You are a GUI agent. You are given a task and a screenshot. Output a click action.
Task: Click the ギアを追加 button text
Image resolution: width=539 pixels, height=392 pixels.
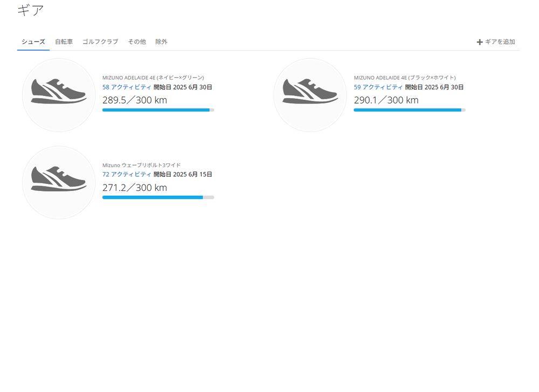click(500, 42)
